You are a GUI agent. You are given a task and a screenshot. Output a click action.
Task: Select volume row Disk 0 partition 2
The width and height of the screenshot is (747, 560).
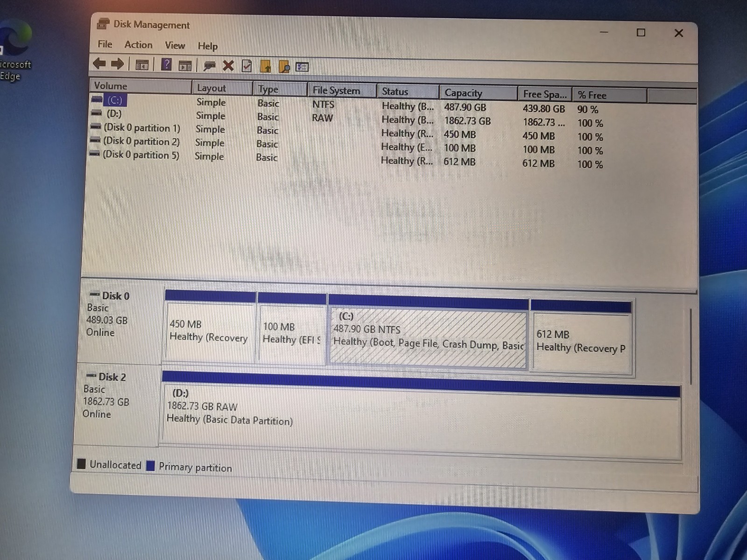(345, 145)
